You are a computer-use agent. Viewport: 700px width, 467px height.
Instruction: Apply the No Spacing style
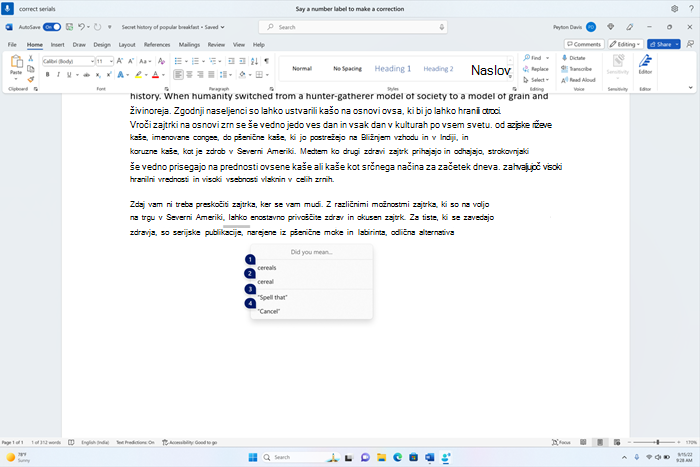(x=347, y=68)
